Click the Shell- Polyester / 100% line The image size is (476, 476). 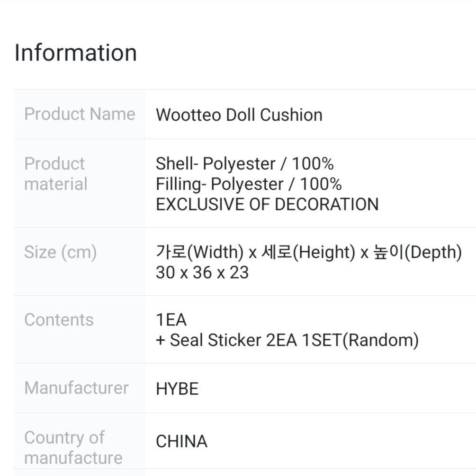click(x=244, y=164)
